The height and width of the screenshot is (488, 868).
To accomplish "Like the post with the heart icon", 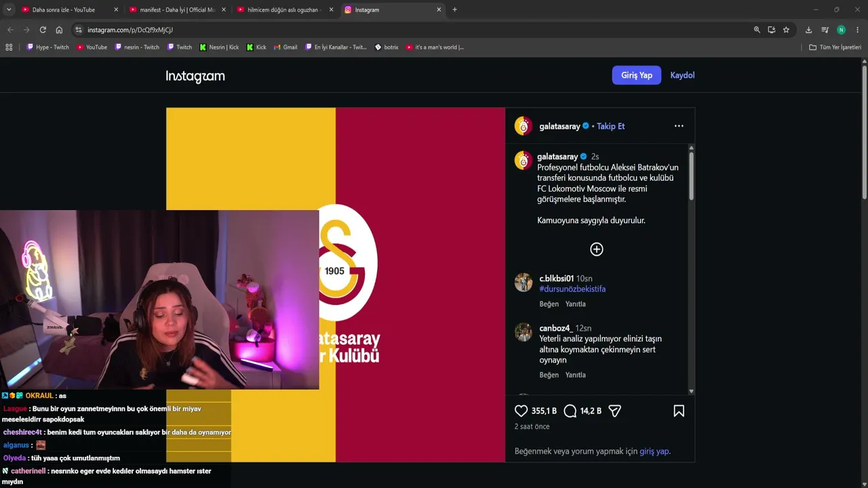I will (x=521, y=411).
